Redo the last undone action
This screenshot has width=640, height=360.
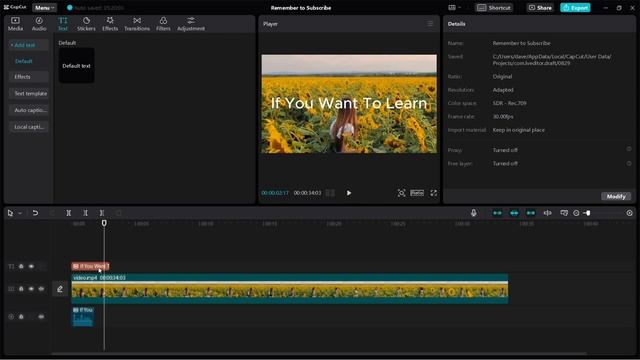pyautogui.click(x=52, y=213)
